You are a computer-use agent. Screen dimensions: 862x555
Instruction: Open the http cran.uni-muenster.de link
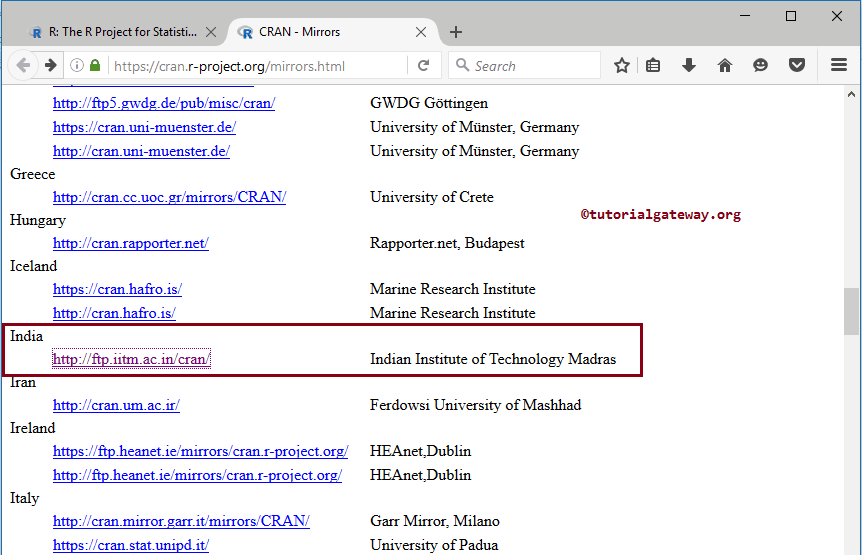click(141, 151)
